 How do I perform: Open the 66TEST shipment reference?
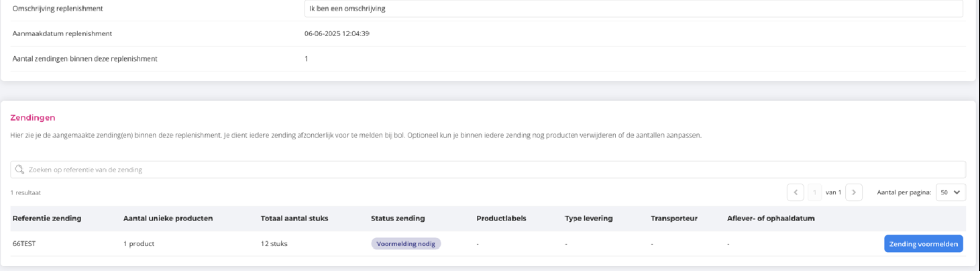tap(24, 244)
